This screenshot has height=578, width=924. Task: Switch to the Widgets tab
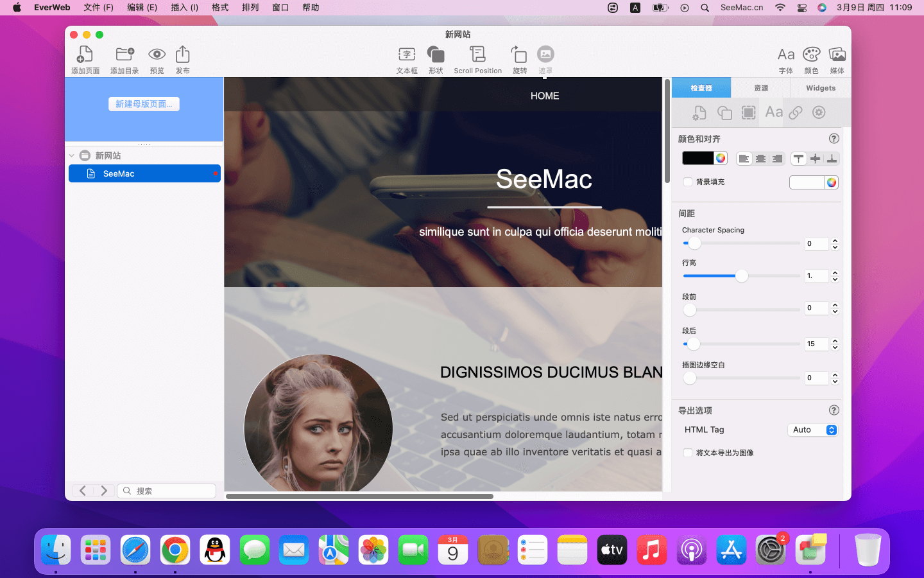(x=821, y=88)
